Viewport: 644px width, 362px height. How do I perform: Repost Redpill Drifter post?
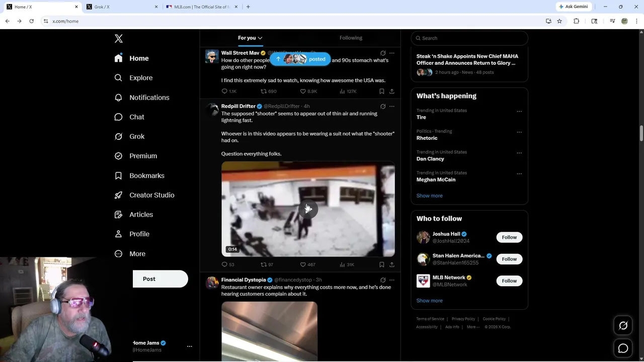point(267,264)
